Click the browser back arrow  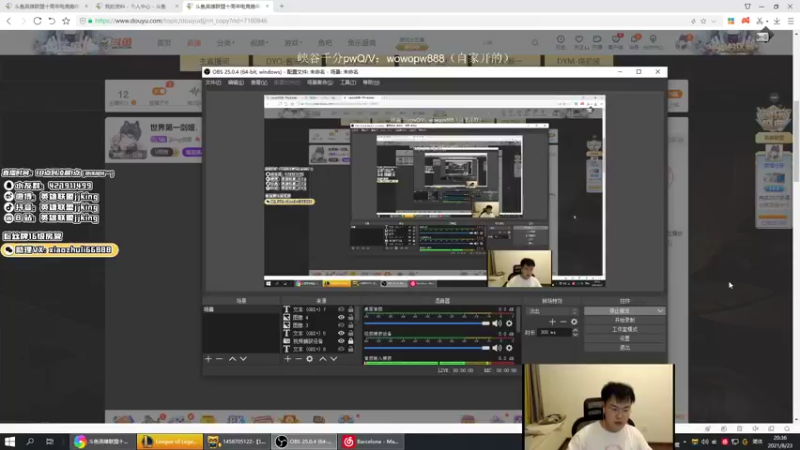[9, 21]
